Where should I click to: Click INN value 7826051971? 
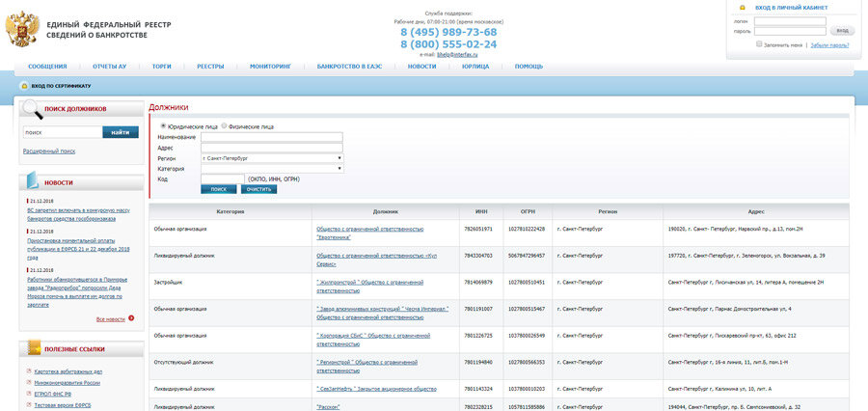(x=478, y=229)
